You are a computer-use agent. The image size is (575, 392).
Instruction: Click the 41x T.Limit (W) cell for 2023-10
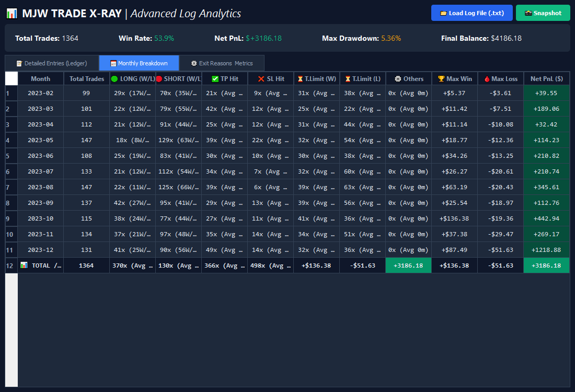point(316,218)
